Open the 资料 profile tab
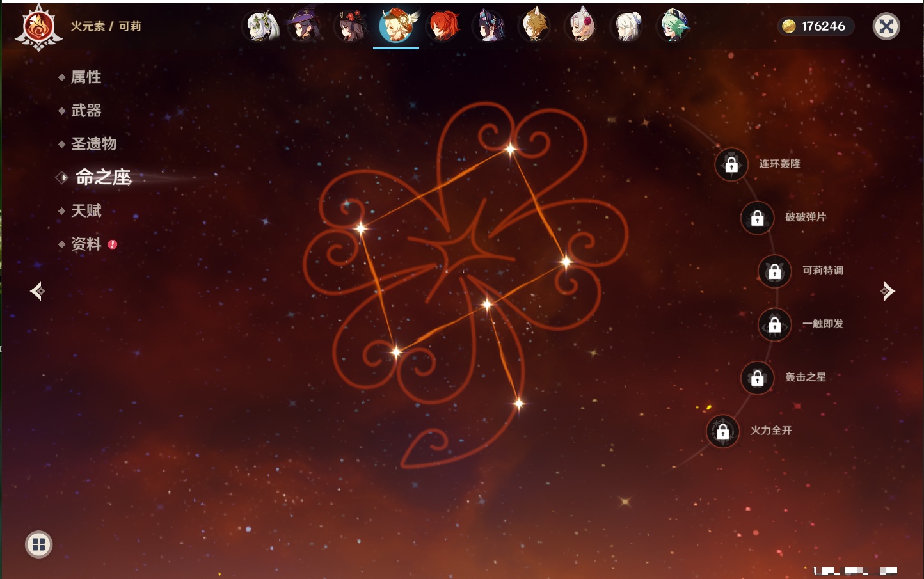This screenshot has width=924, height=579. coord(86,244)
